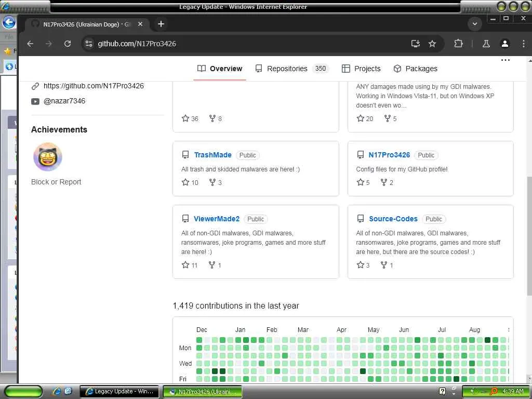Screen dimensions: 532x399
Task: Open the extensions puzzle icon
Action: pos(458,44)
